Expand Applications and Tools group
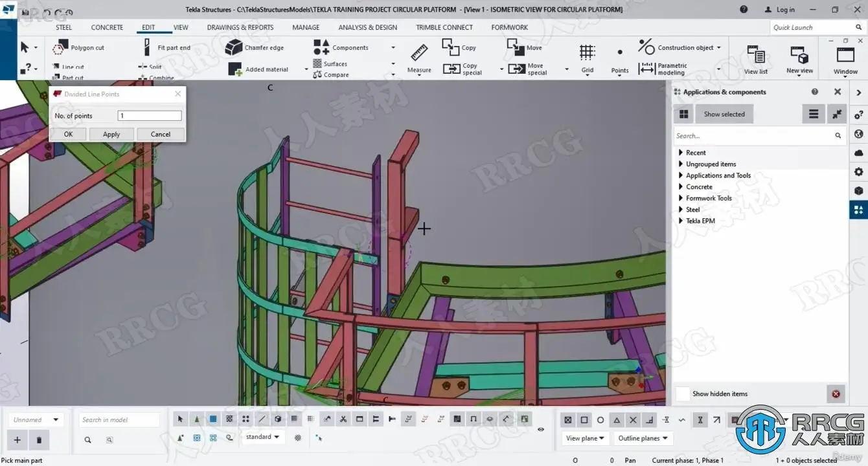Screen dimensions: 868x466 pyautogui.click(x=681, y=175)
